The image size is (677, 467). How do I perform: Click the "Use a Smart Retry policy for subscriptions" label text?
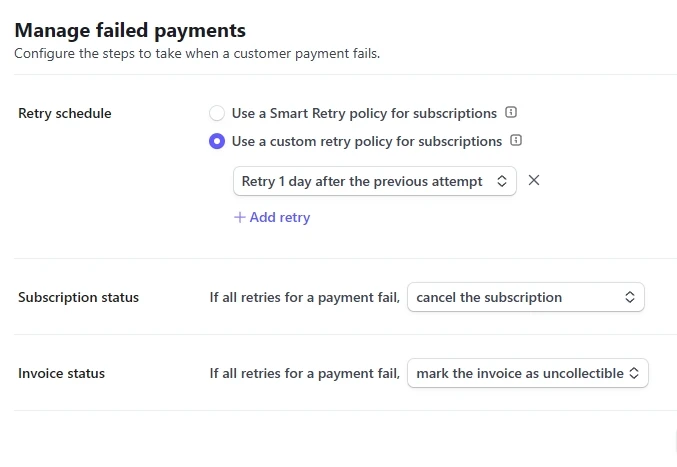coord(364,114)
